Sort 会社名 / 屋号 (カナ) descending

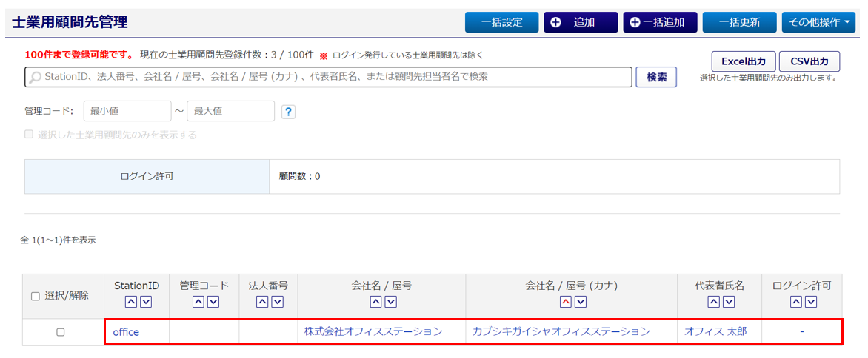[580, 302]
